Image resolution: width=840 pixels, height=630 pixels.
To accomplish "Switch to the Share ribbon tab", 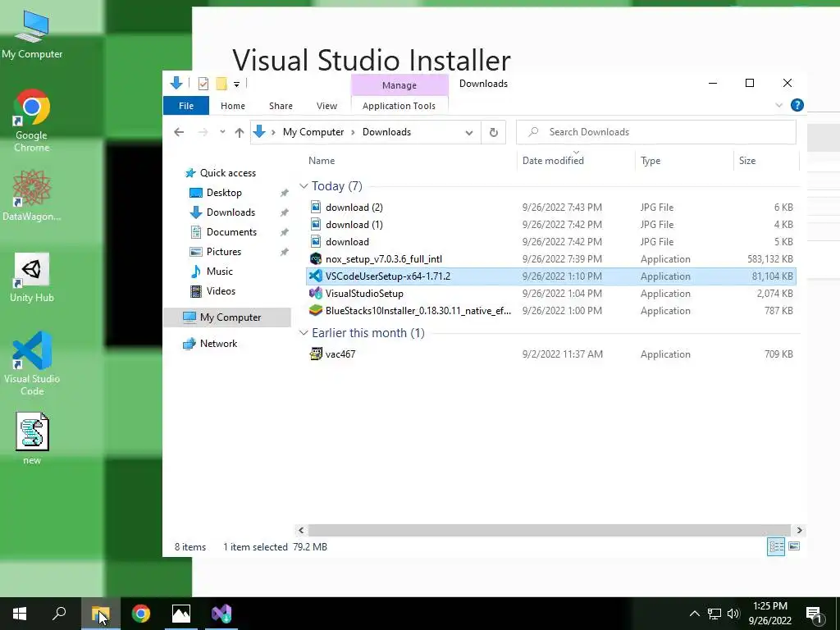I will pyautogui.click(x=281, y=106).
